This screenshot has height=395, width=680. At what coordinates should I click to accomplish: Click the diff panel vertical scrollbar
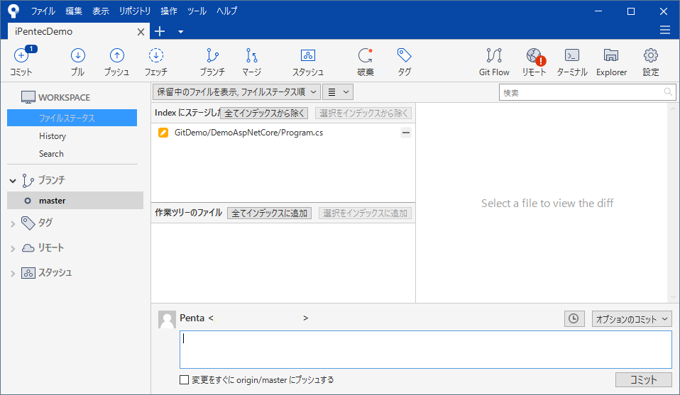tap(673, 203)
